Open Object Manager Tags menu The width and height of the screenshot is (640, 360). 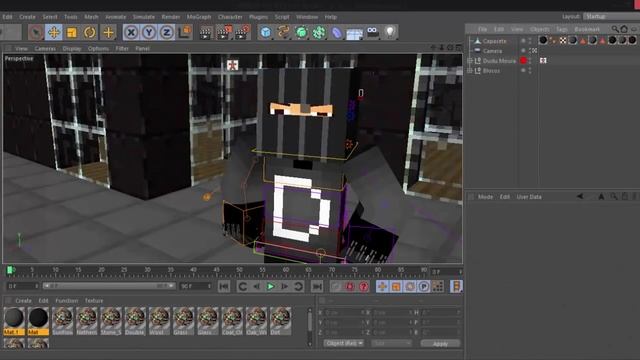562,29
